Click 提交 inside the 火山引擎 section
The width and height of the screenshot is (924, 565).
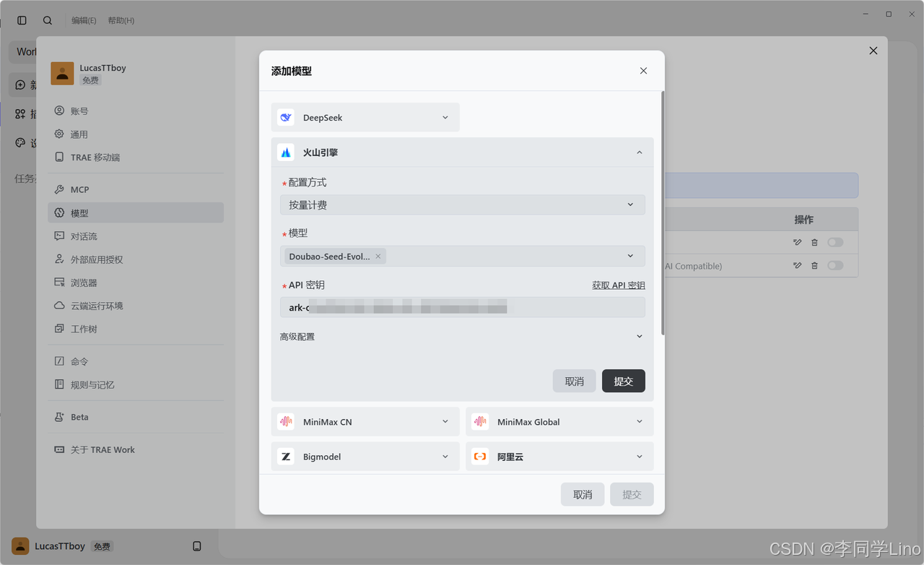[624, 381]
